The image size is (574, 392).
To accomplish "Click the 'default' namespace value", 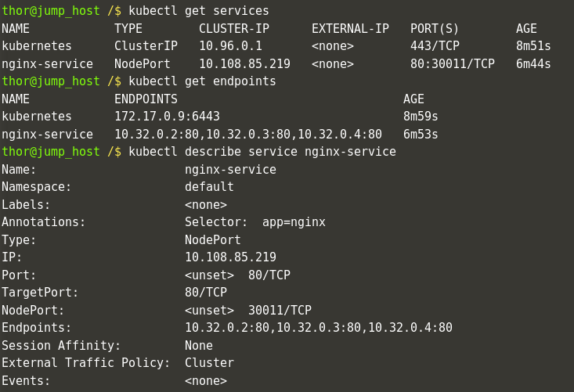I will 209,187.
